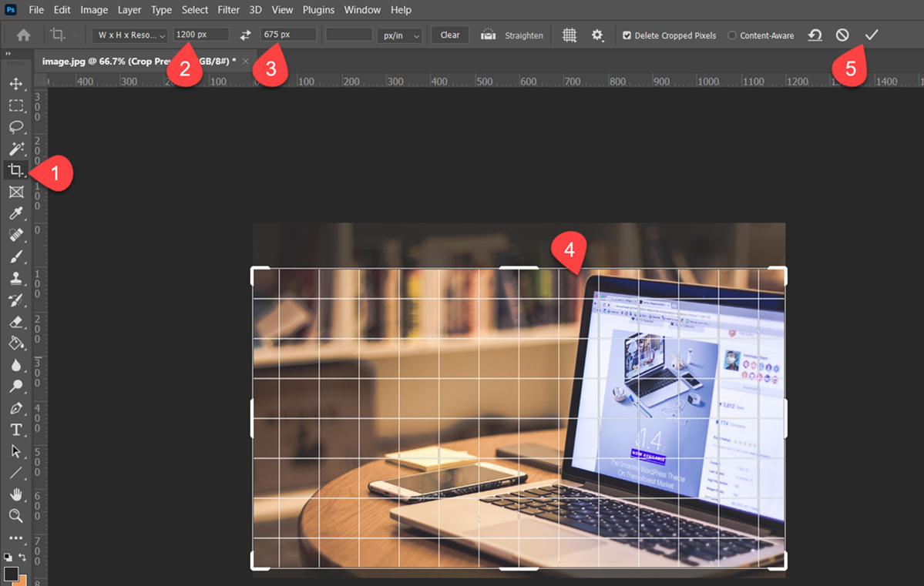Commit the crop with the checkmark
Image resolution: width=924 pixels, height=586 pixels.
point(872,35)
